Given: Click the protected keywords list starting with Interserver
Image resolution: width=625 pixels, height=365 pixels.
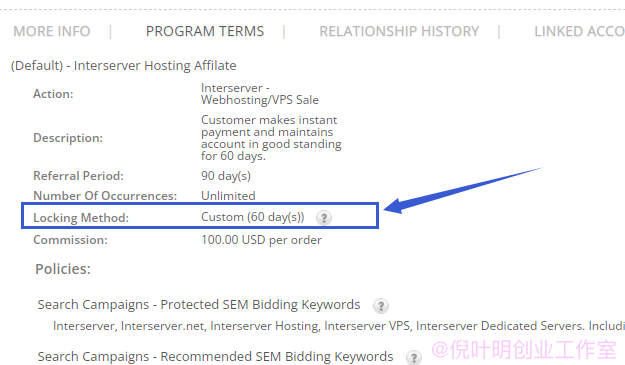Looking at the screenshot, I should click(x=339, y=326).
